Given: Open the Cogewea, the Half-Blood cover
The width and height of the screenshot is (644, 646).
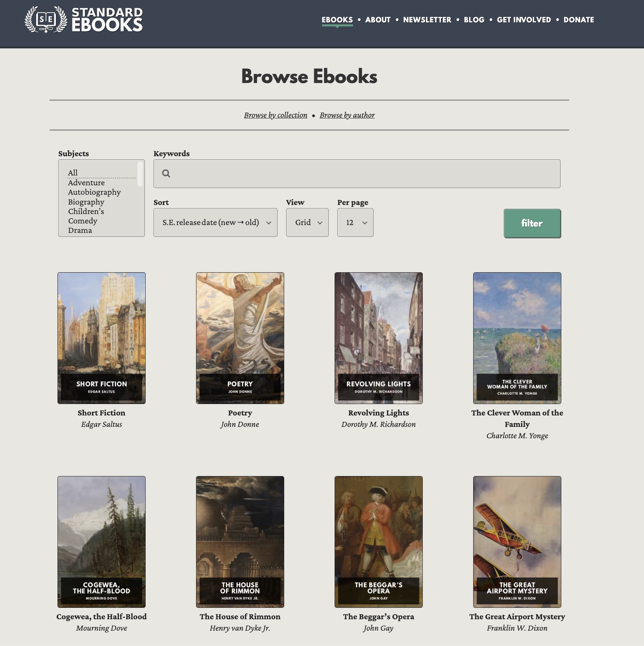Looking at the screenshot, I should coord(102,542).
